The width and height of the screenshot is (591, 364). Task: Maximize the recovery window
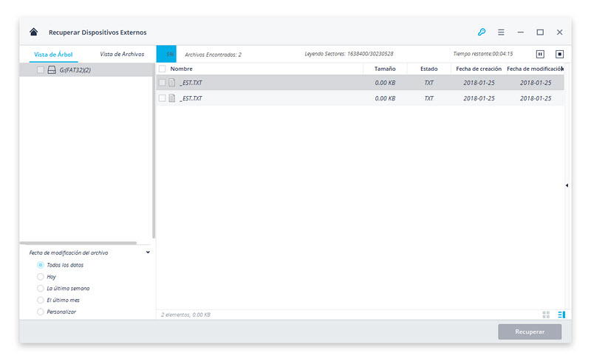coord(540,32)
